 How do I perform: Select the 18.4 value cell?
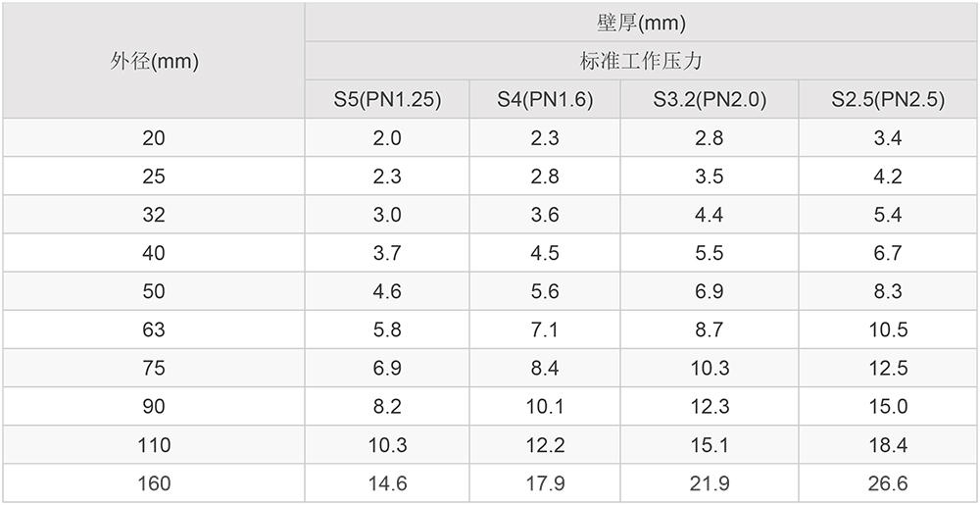coord(888,445)
